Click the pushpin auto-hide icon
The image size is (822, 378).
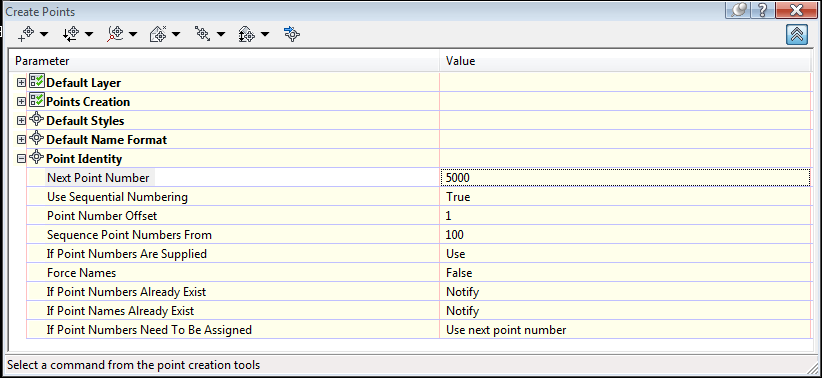(x=739, y=10)
